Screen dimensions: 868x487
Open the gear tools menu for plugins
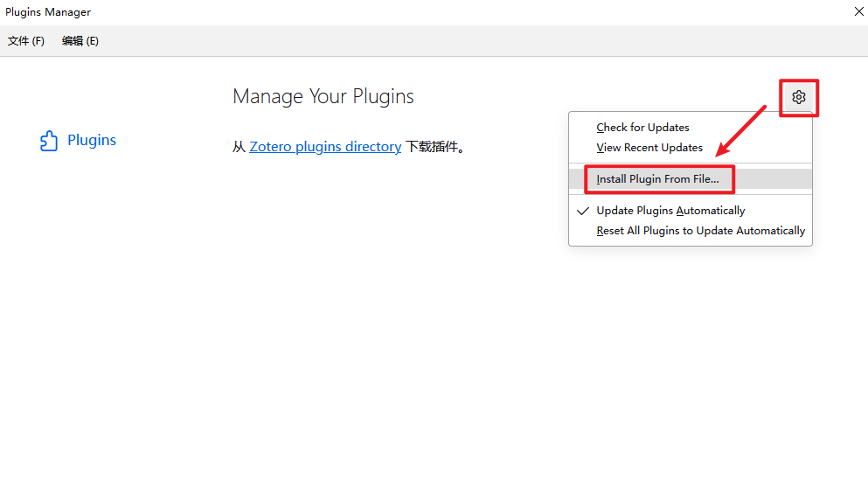798,97
